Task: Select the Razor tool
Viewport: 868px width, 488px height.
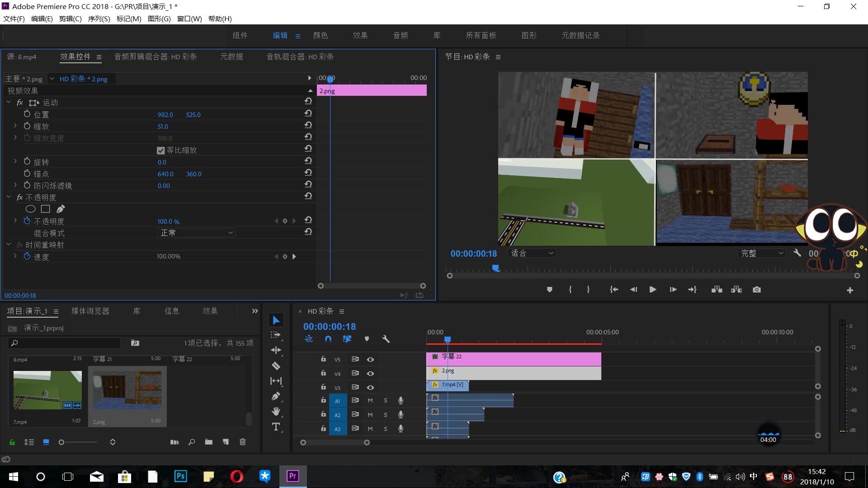Action: click(276, 366)
